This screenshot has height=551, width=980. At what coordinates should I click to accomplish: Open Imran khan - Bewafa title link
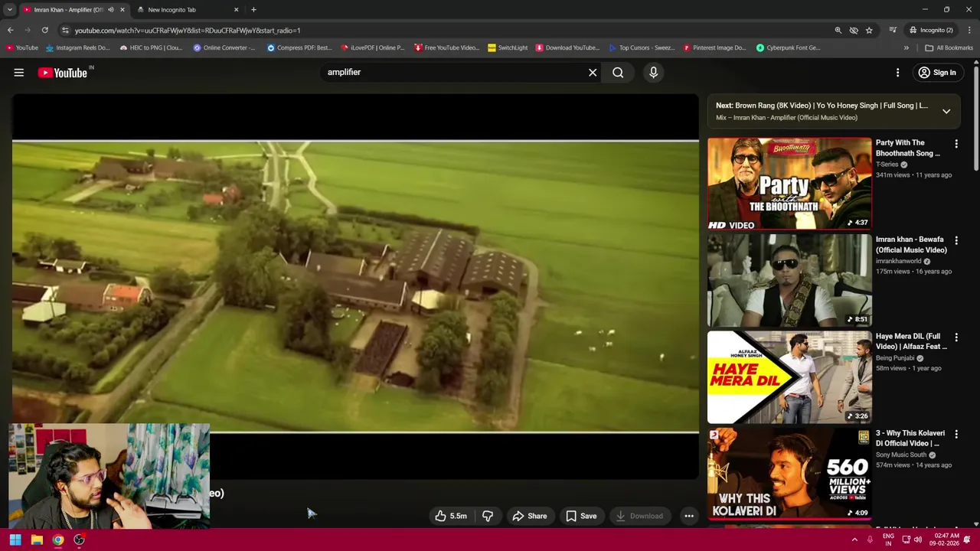(x=911, y=245)
